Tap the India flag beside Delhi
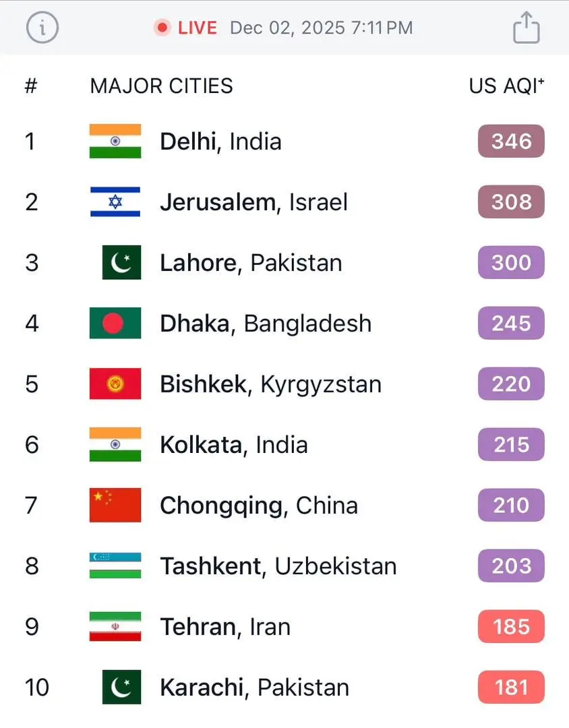The image size is (569, 728). click(115, 142)
